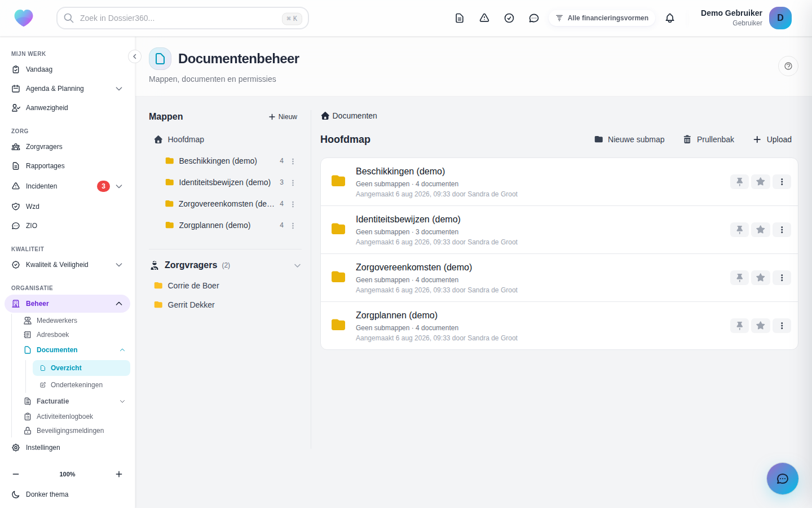Pin the Identiteitsbewijzen (demo) folder
812x508 pixels.
coord(739,230)
